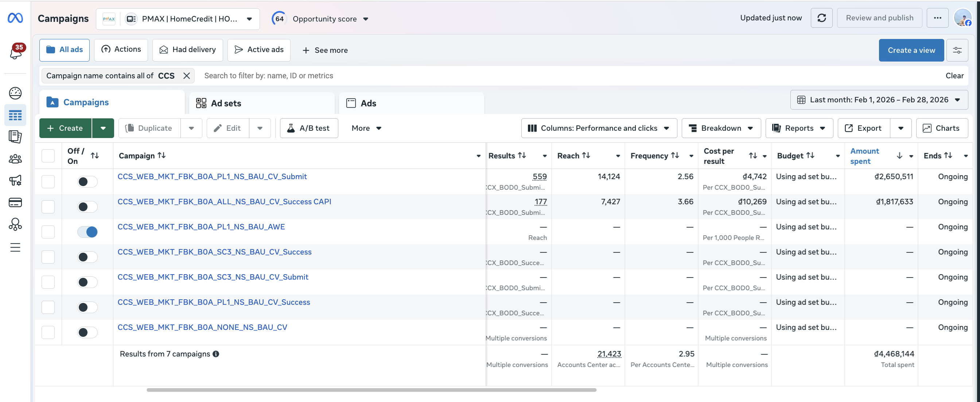Open CCS_WEB_MKT_FBK_BOA_NONE_NS_BAU_CV campaign link

pos(202,327)
